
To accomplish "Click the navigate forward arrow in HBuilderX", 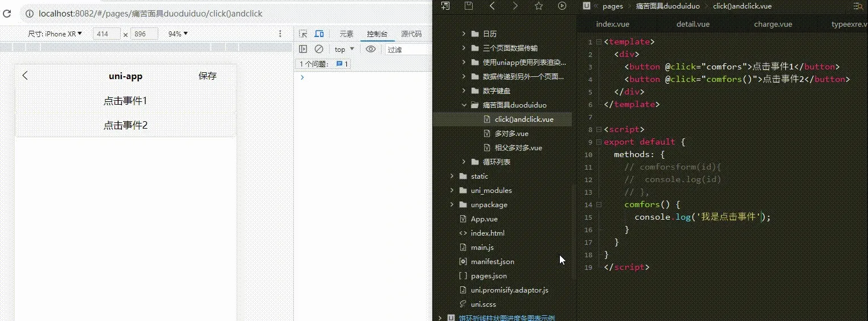I will [515, 6].
